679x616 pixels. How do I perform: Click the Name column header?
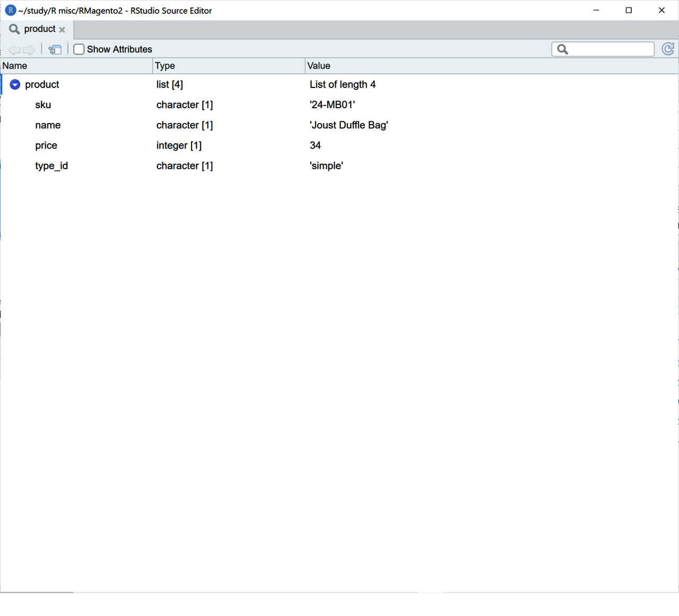(15, 66)
